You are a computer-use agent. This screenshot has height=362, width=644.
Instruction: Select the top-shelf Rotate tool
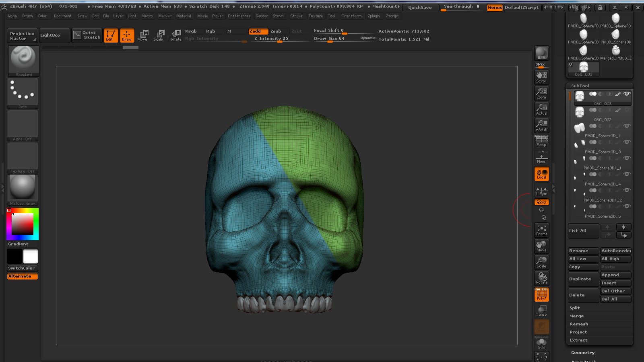[175, 35]
